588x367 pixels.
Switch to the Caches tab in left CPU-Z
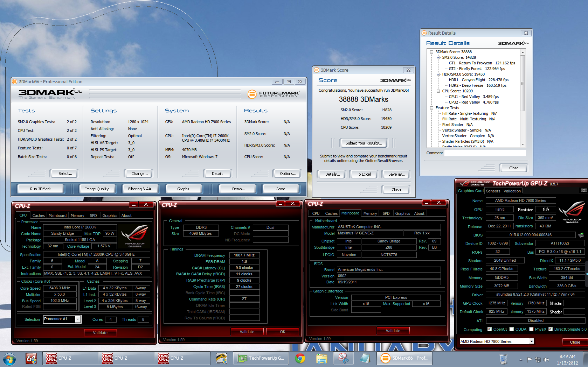39,216
